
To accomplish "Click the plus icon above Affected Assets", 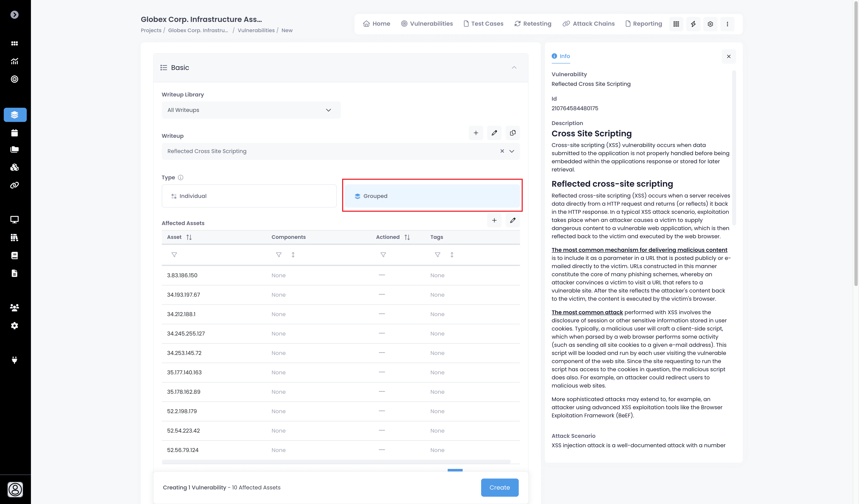I will click(x=494, y=220).
